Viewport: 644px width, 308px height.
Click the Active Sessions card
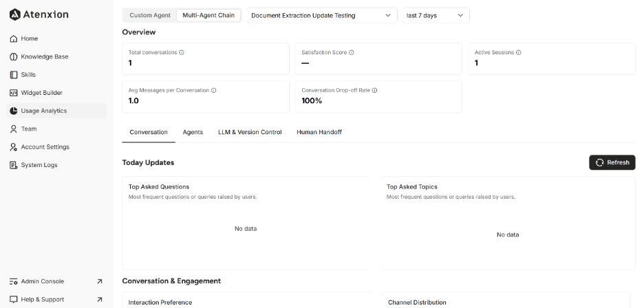pyautogui.click(x=552, y=58)
